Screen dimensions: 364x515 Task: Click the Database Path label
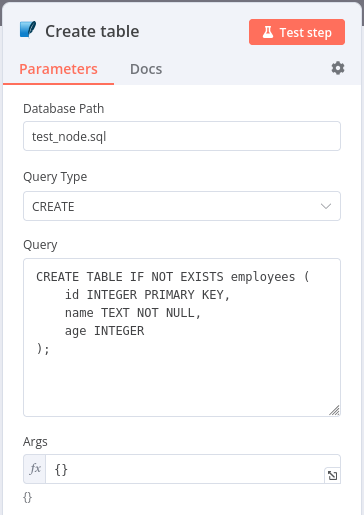coord(64,109)
